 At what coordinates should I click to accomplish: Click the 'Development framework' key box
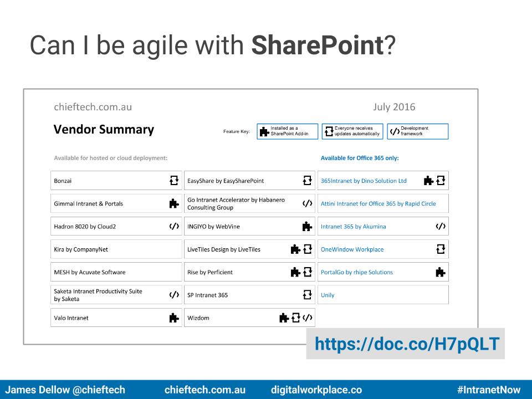[418, 131]
